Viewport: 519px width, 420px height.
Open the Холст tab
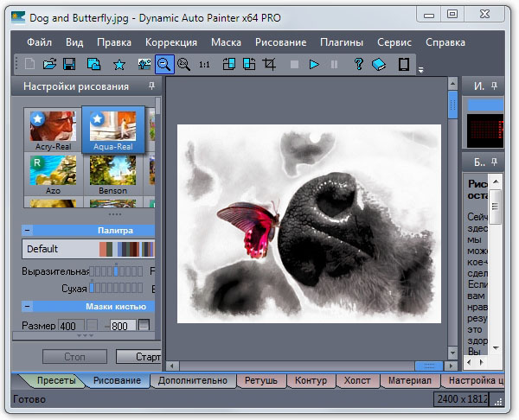(x=357, y=380)
